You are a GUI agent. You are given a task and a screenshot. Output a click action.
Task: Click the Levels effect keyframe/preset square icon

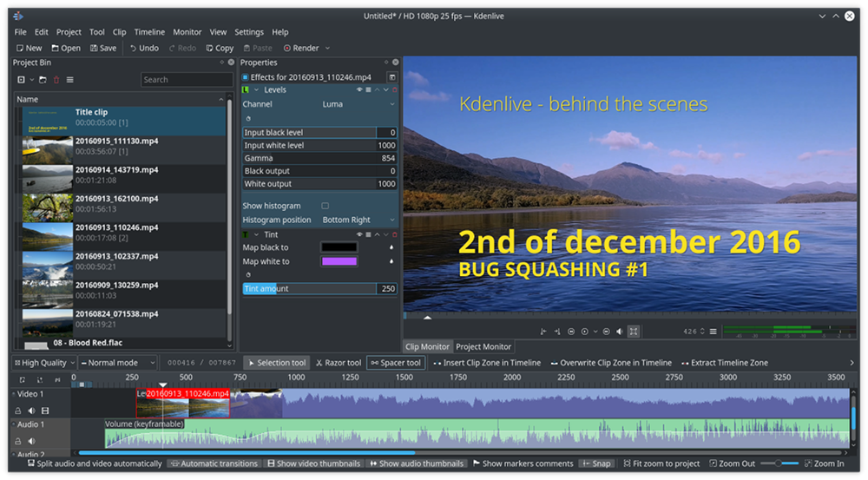[x=368, y=89]
